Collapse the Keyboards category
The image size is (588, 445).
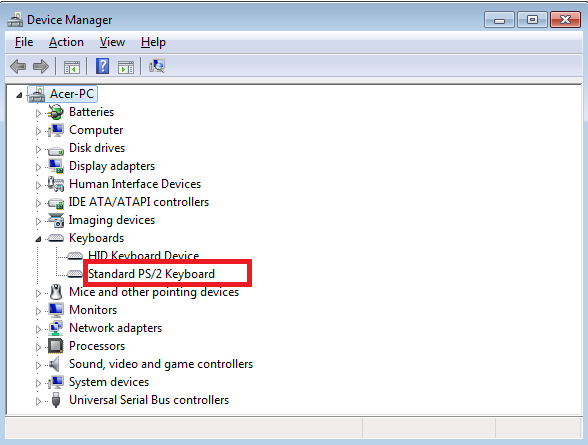click(x=38, y=239)
